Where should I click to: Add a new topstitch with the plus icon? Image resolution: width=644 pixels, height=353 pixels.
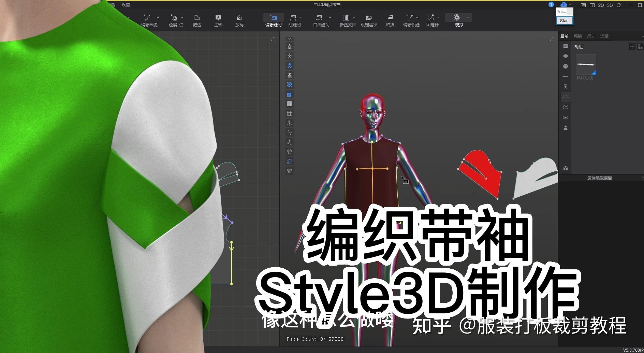(632, 47)
